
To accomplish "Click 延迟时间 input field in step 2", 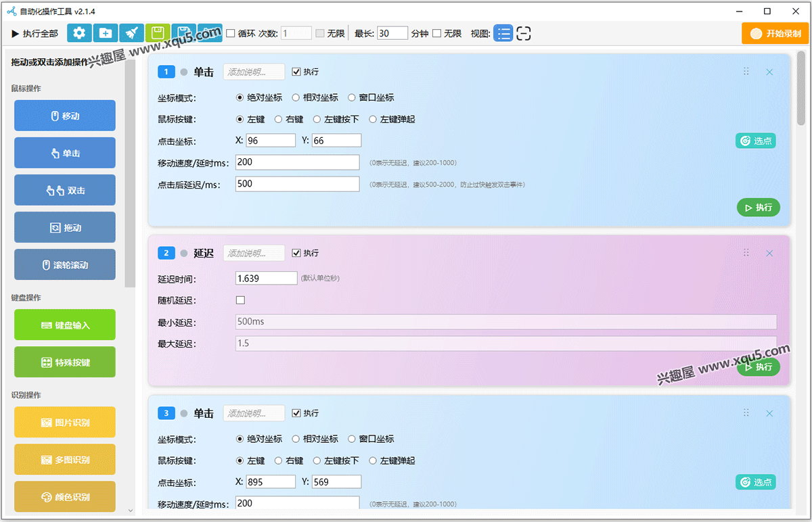I will (266, 278).
